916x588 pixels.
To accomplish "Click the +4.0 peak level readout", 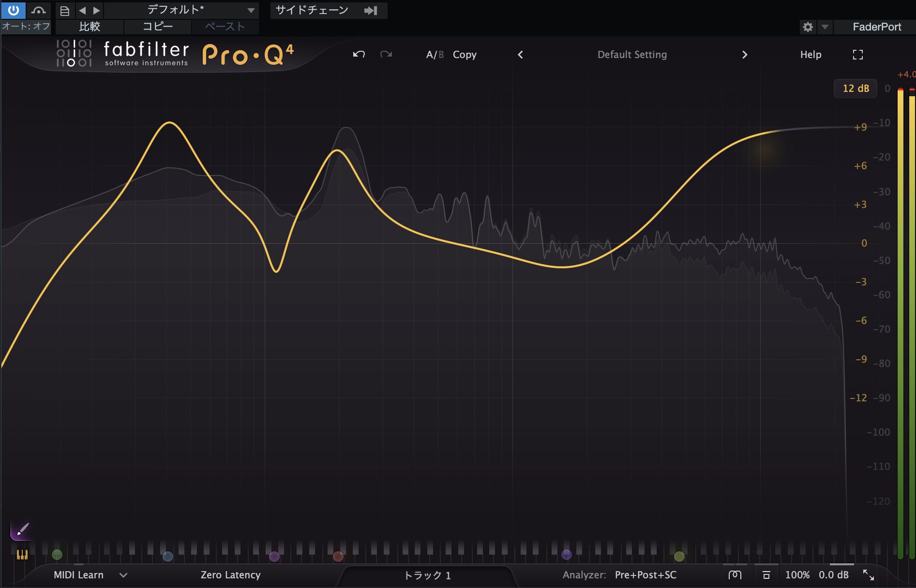I will [906, 74].
